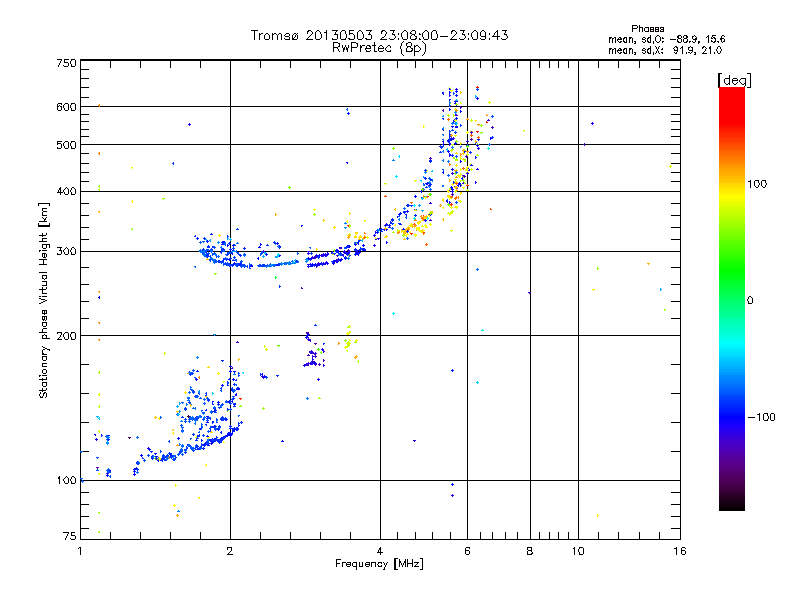This screenshot has width=800, height=600.
Task: Click the colorbar tick label '0'
Action: click(750, 301)
